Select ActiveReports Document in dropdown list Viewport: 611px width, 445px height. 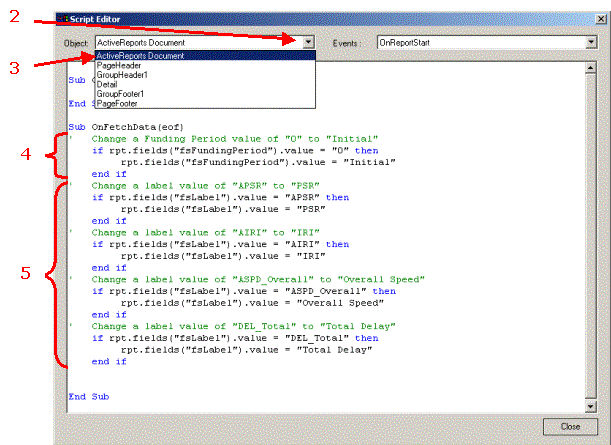(205, 56)
